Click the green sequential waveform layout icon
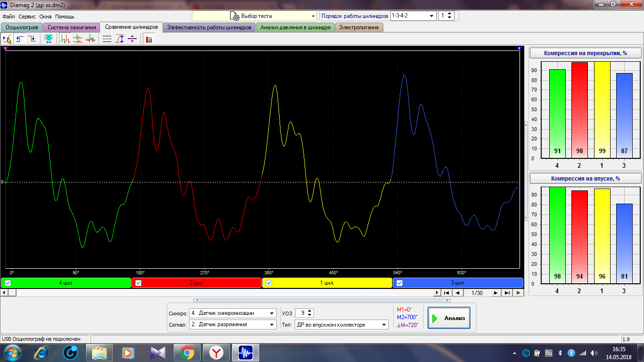644x362 pixels. click(x=66, y=40)
